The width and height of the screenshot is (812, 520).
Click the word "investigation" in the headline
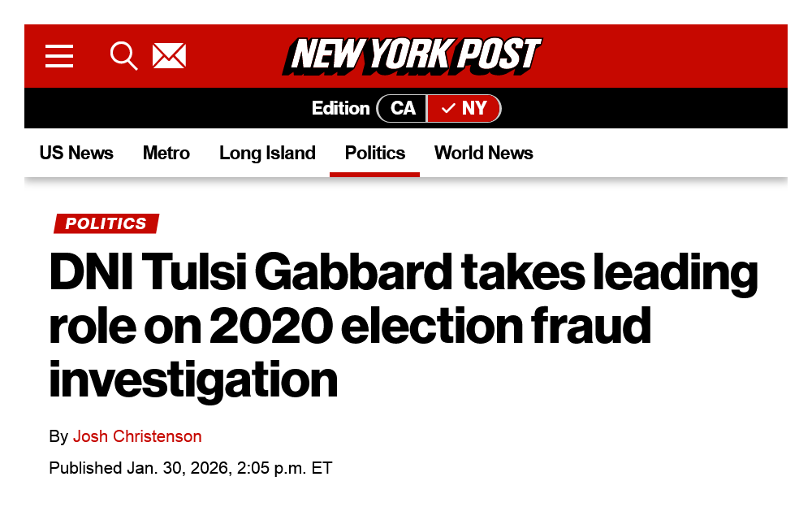193,379
